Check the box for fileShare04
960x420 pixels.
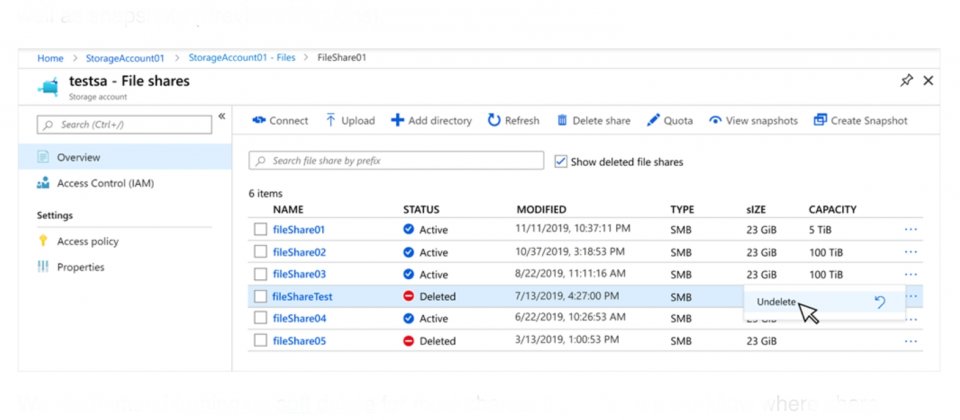tap(260, 318)
